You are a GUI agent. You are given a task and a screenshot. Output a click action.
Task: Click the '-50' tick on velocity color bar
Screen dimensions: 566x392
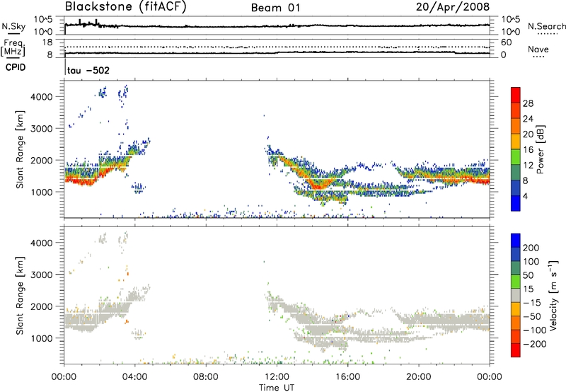[x=532, y=316]
